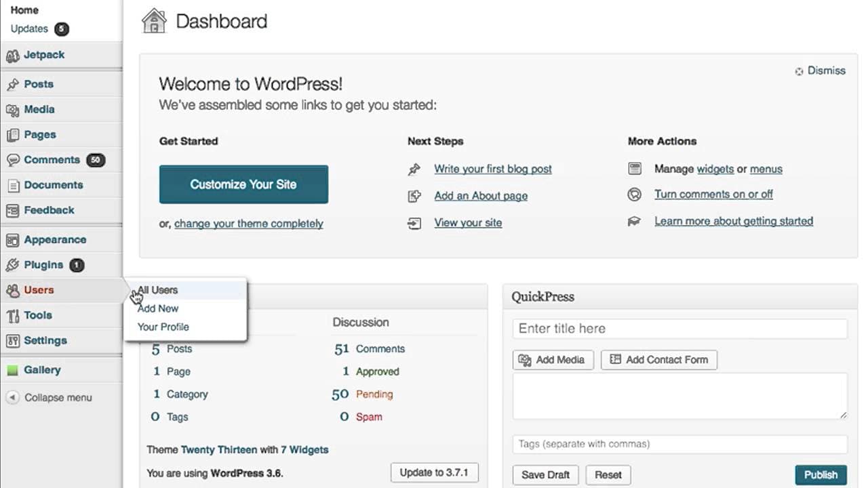This screenshot has width=868, height=488.
Task: Open the 'Write your first blog post' link
Action: [493, 169]
